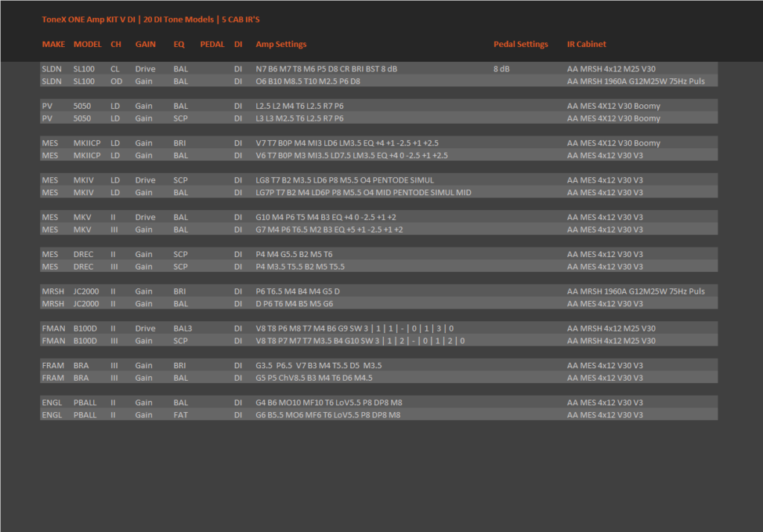This screenshot has height=532, width=763.
Task: Click the DI column header
Action: [x=238, y=44]
